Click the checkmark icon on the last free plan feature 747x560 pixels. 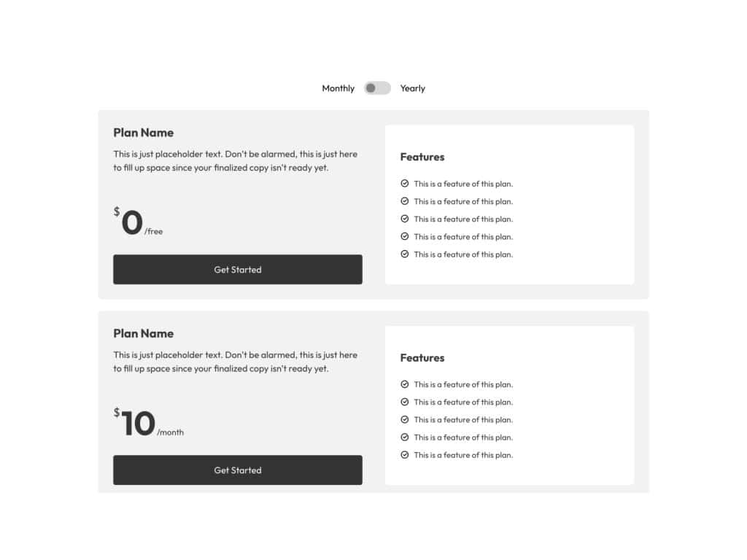[404, 254]
